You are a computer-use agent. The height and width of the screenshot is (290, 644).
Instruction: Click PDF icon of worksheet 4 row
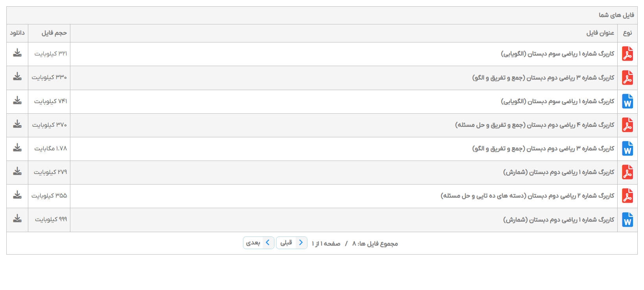click(x=627, y=125)
